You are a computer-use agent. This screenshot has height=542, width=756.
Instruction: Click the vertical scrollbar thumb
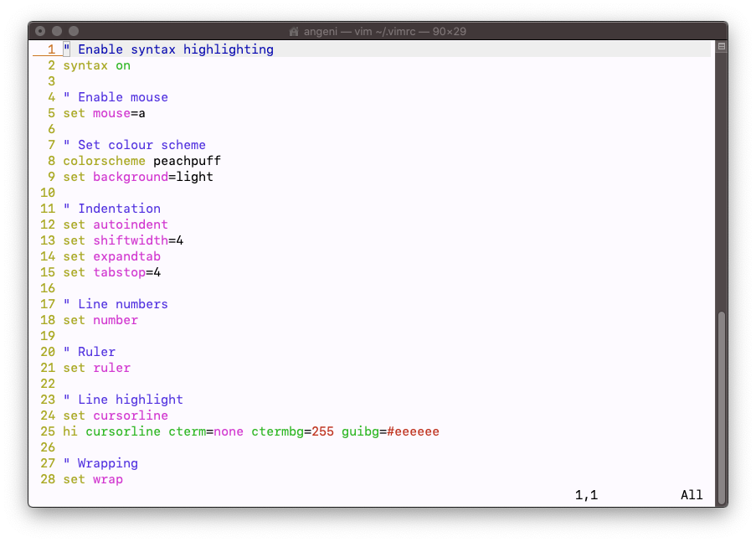pos(722,408)
